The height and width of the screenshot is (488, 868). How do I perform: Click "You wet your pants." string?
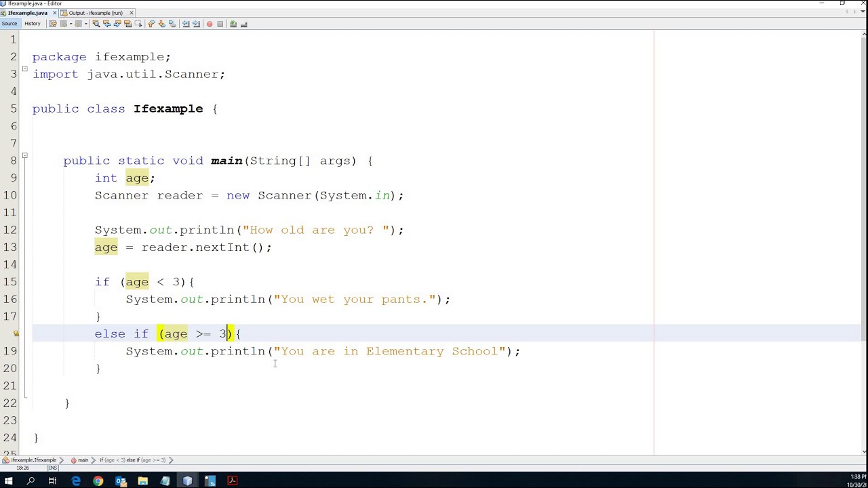coord(355,299)
